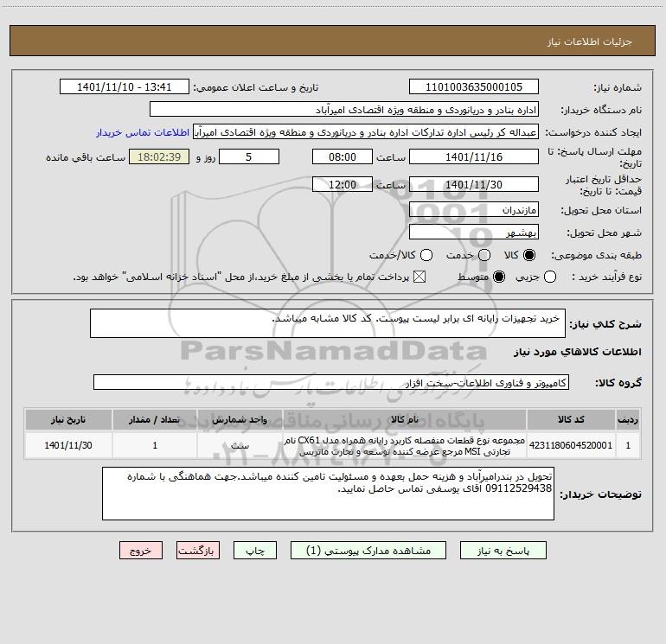This screenshot has width=666, height=644.
Task: Click the تاریخ نیاز column header
Action: click(x=68, y=419)
